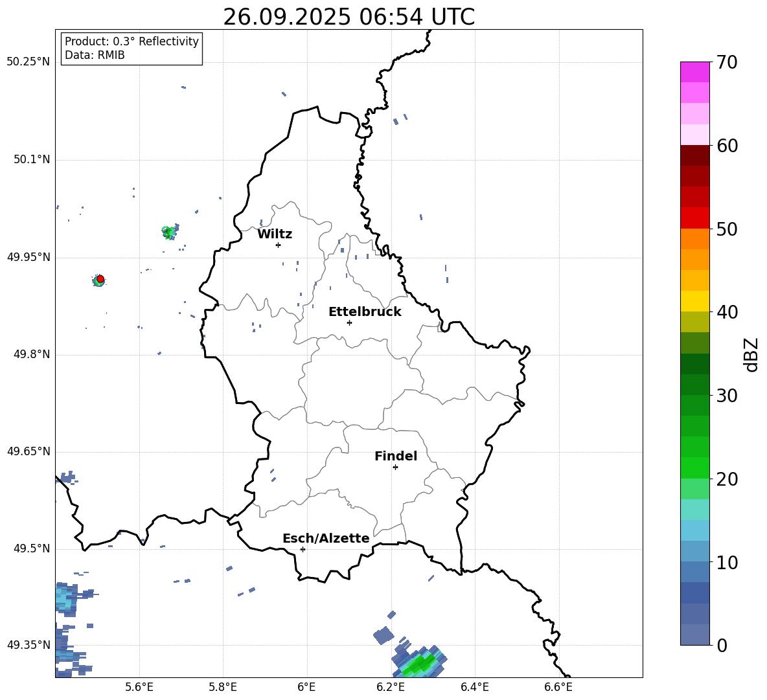767x700 pixels.
Task: Click the 0 value on colorbar
Action: coord(722,645)
